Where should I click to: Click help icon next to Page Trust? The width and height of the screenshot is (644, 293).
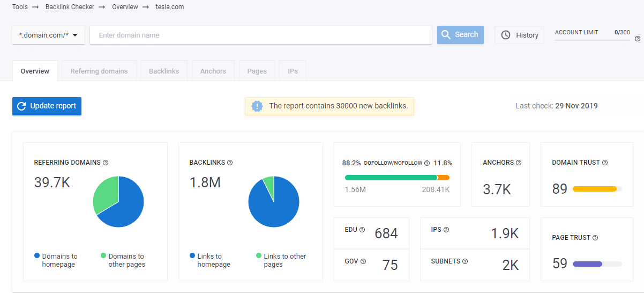coord(595,238)
